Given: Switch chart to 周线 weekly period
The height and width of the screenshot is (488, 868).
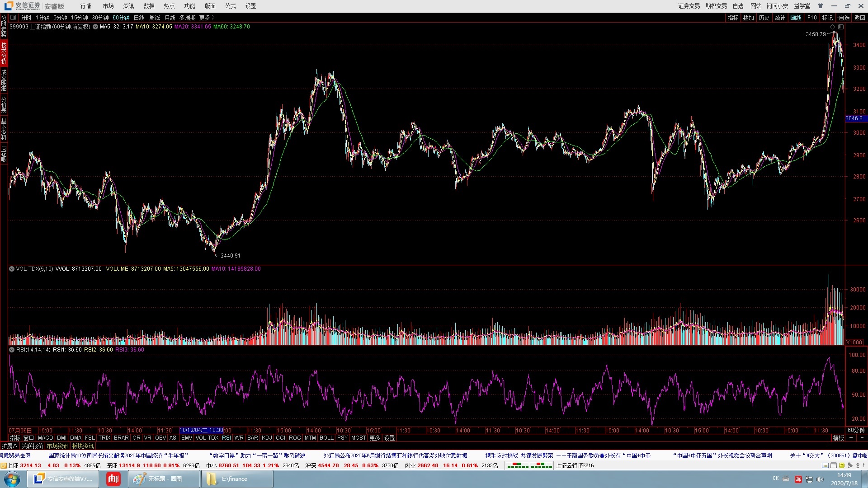Looking at the screenshot, I should tap(155, 18).
